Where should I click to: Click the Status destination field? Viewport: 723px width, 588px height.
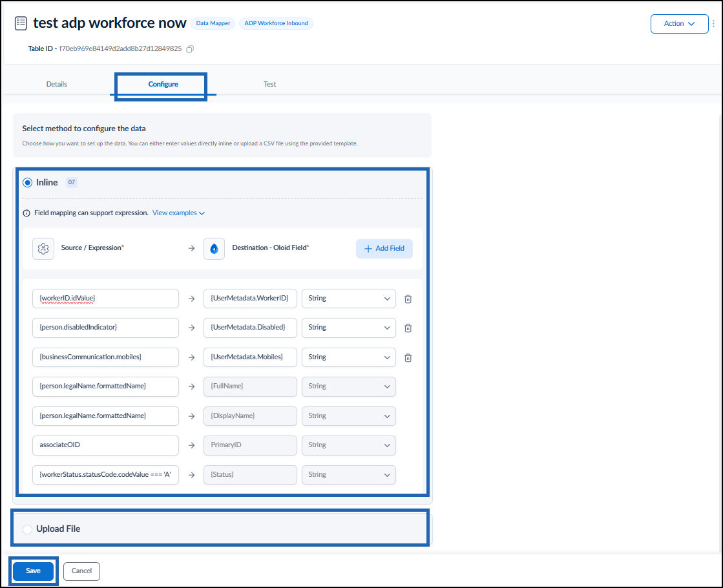(x=250, y=474)
